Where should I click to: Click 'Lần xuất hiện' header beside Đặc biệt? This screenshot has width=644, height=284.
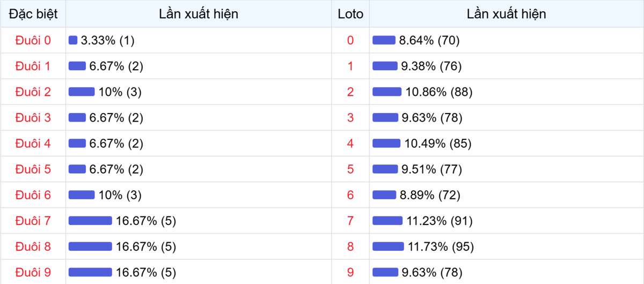click(199, 14)
